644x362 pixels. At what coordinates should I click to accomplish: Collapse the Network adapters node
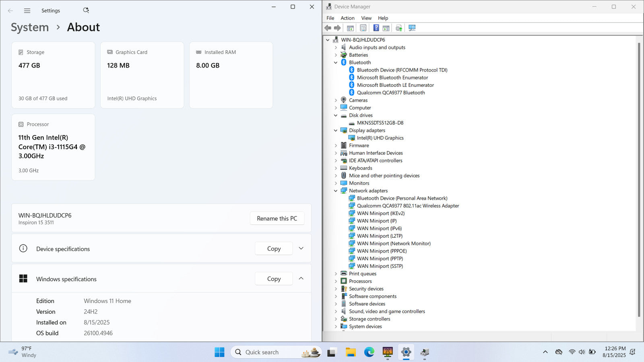(336, 191)
